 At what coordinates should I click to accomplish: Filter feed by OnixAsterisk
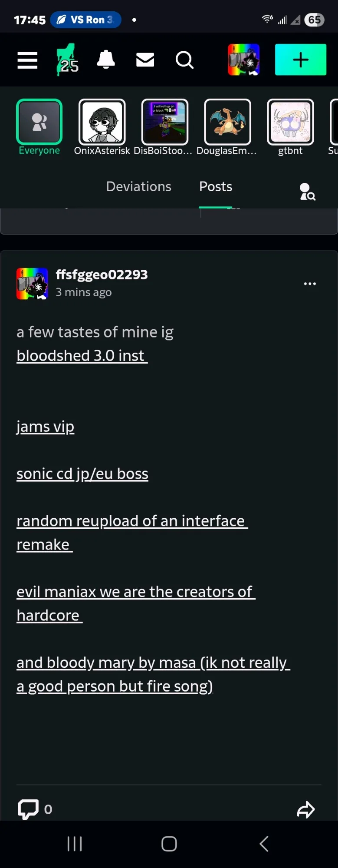pyautogui.click(x=102, y=122)
